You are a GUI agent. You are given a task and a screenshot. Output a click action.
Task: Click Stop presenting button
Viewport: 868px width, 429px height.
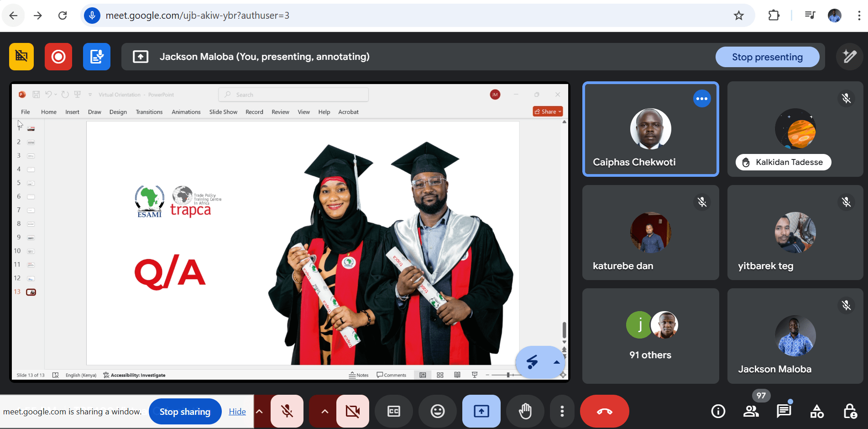click(x=767, y=57)
